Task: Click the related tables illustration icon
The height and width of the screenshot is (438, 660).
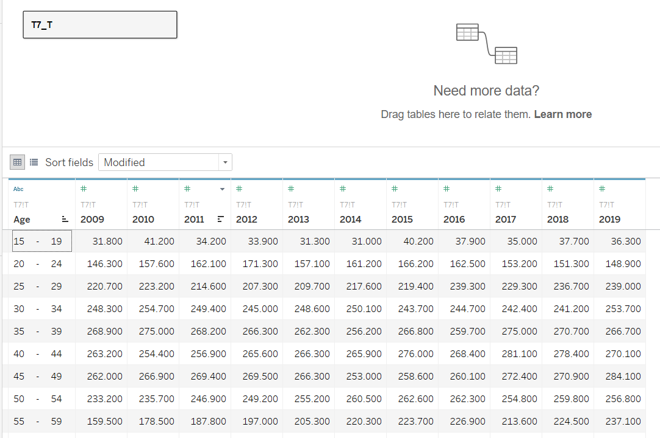Action: [x=486, y=43]
